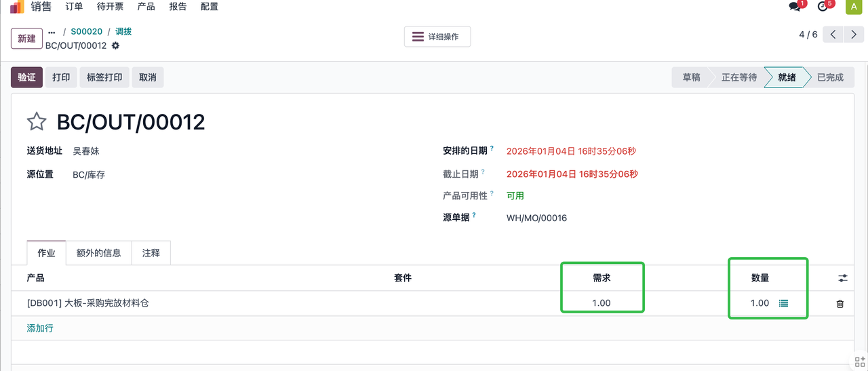Click the 需求 value 1.00

(601, 303)
